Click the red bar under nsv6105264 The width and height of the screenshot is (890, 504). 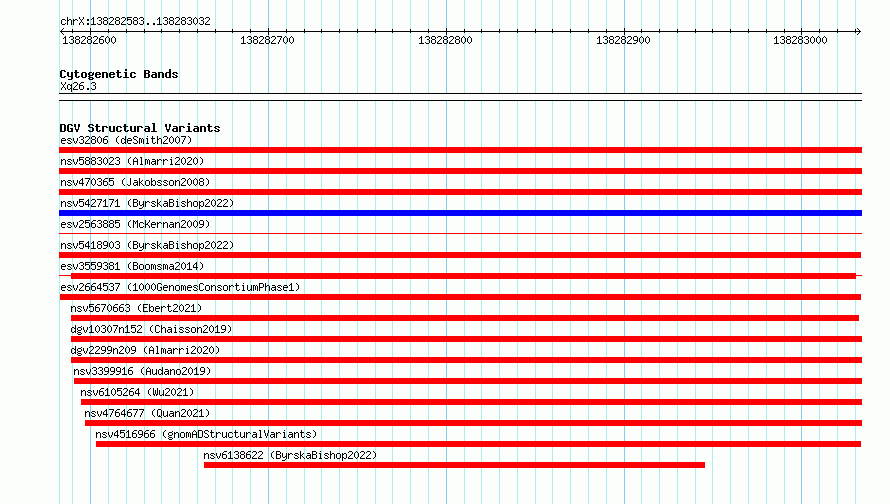click(x=471, y=402)
